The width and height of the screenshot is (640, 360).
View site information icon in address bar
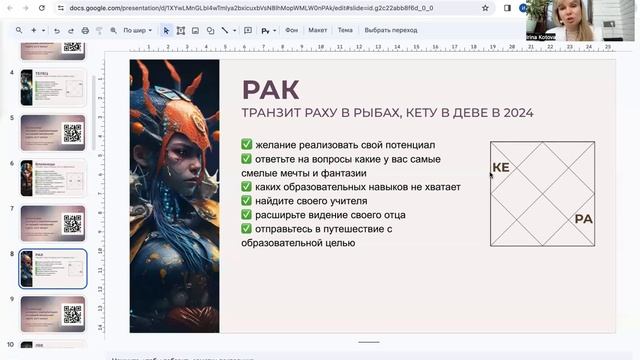pyautogui.click(x=61, y=8)
